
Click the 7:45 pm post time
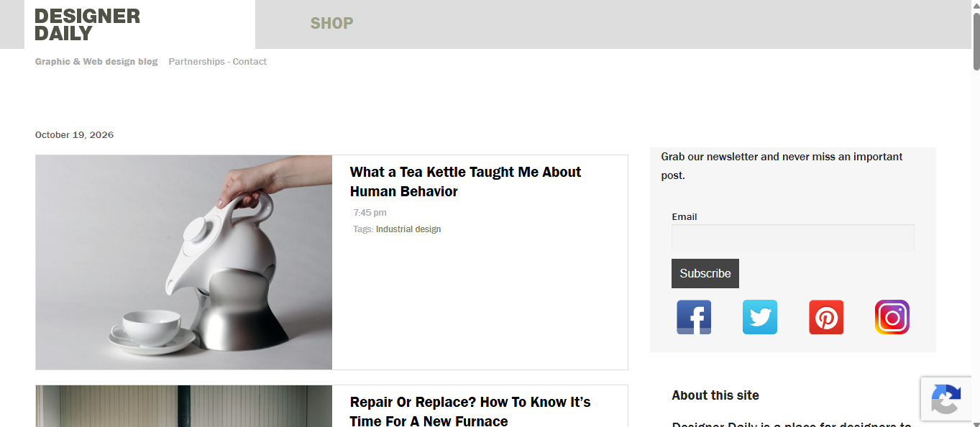pyautogui.click(x=370, y=213)
